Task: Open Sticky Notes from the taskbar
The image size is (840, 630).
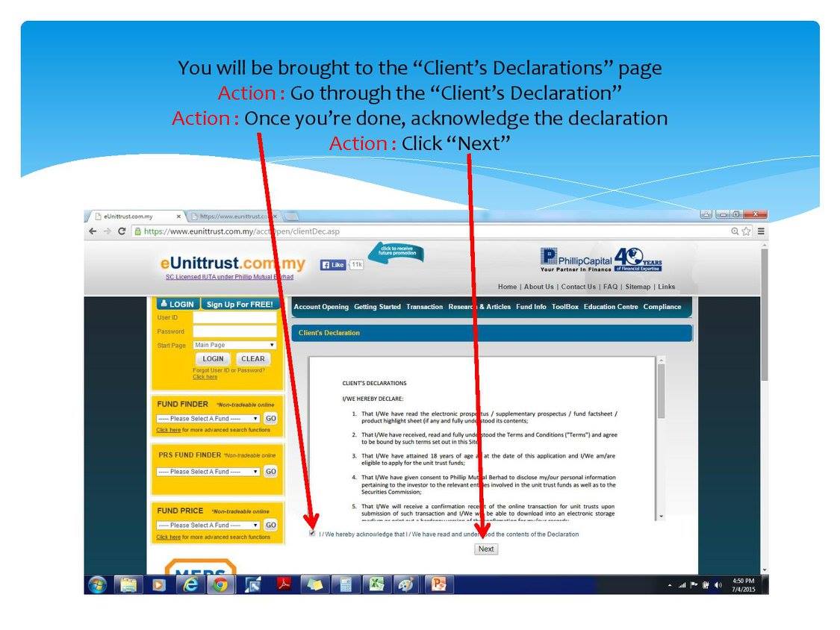Action: tap(314, 585)
